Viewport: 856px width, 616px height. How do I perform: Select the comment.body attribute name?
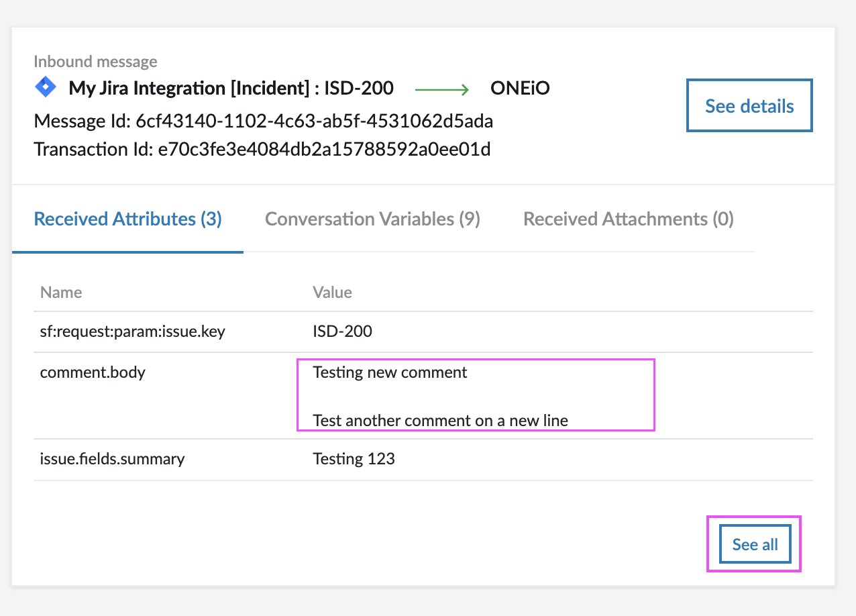93,372
